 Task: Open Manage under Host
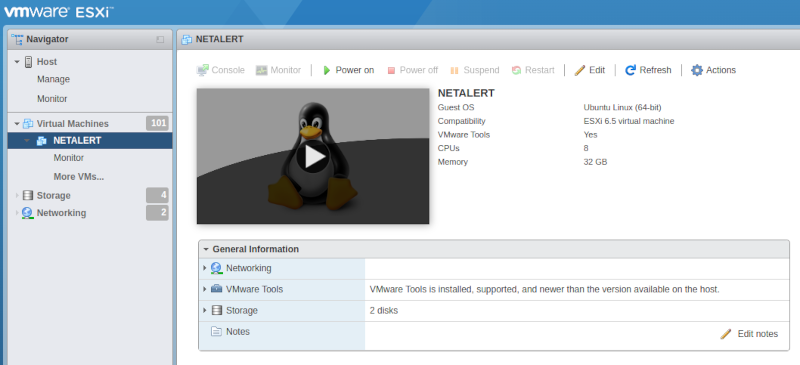[54, 79]
